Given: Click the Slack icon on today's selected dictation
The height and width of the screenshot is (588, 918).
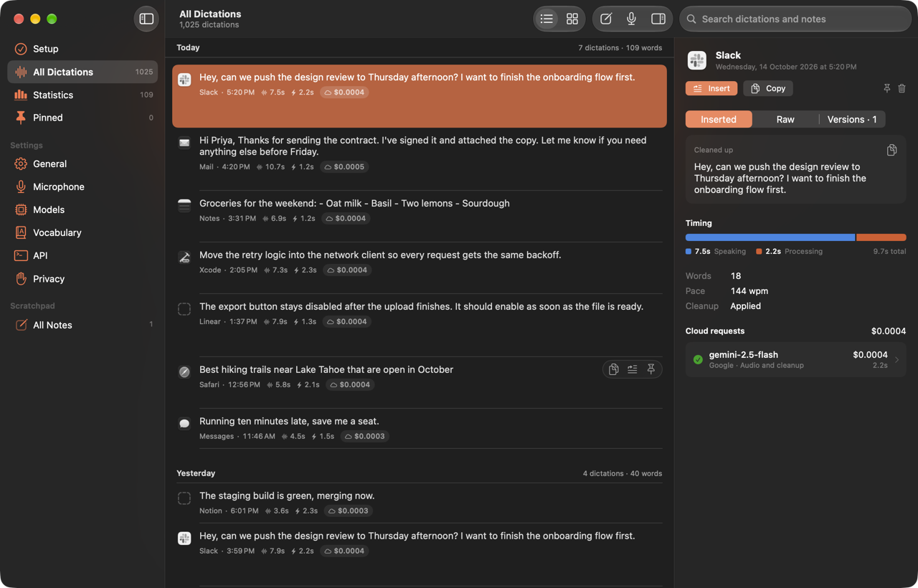Looking at the screenshot, I should pyautogui.click(x=184, y=80).
